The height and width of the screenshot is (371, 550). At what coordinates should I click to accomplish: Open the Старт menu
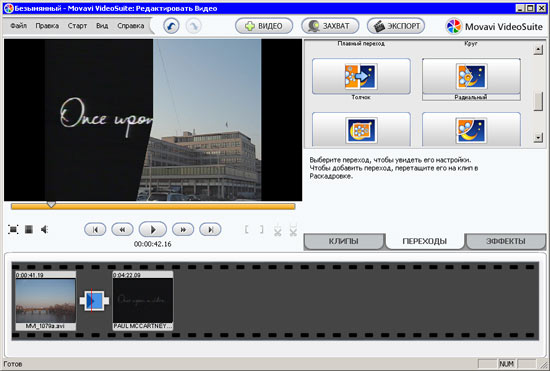(x=77, y=26)
